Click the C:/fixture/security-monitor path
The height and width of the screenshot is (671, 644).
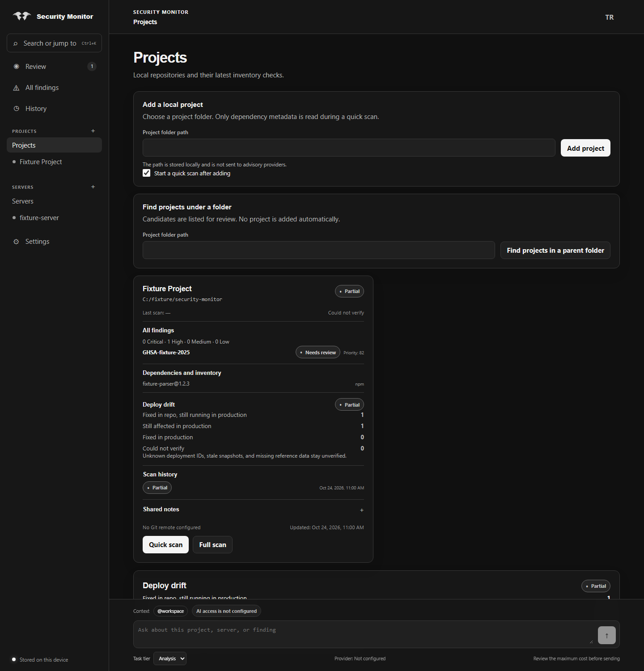(x=182, y=299)
